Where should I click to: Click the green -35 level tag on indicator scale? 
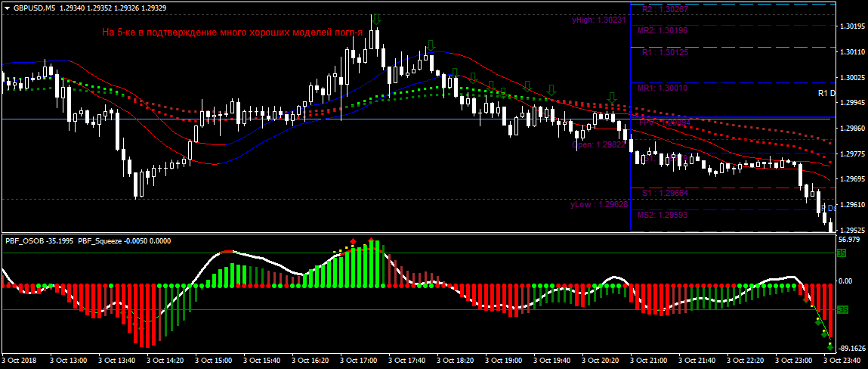coord(842,310)
